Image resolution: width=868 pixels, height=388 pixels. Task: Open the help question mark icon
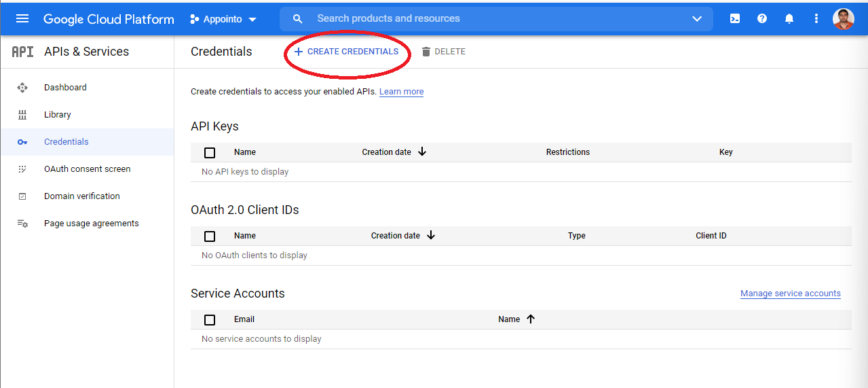coord(762,19)
